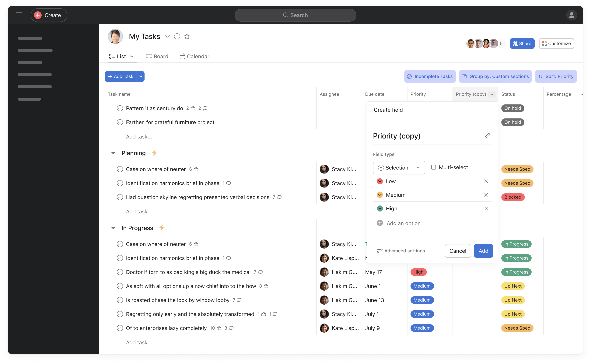
Task: Switch to the Board tab
Action: (x=157, y=56)
